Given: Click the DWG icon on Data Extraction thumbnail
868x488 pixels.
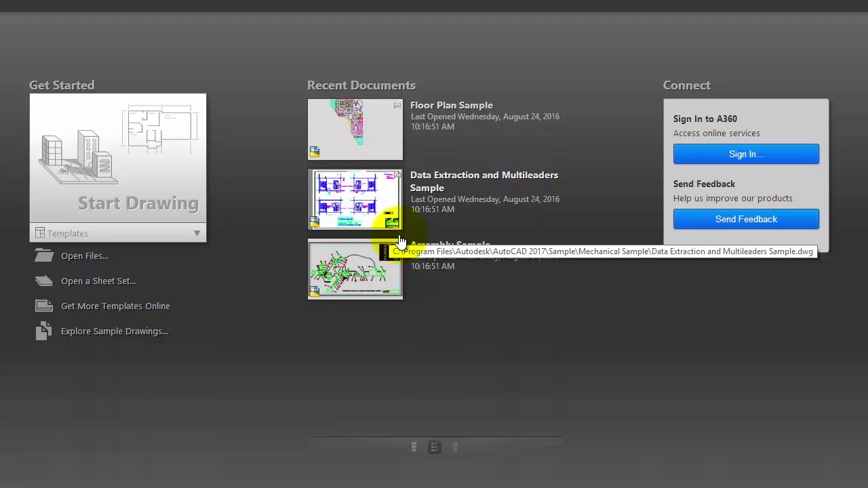Looking at the screenshot, I should pyautogui.click(x=315, y=222).
